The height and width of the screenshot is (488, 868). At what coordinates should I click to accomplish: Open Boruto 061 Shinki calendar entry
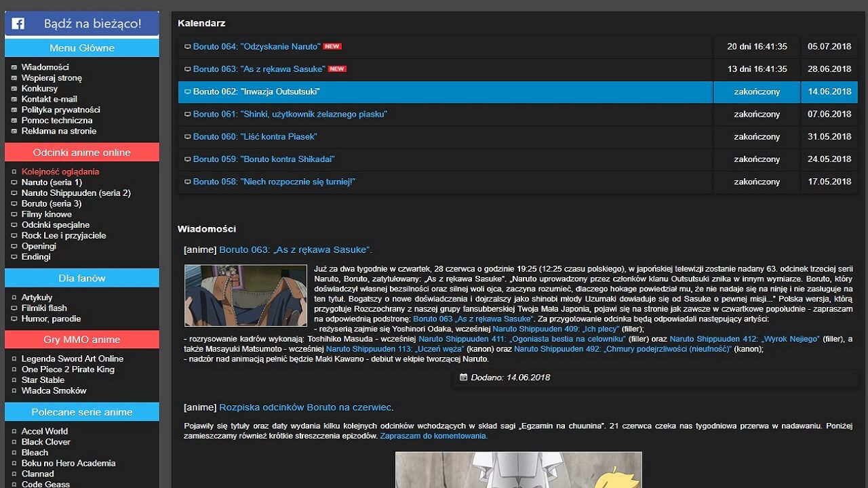tap(290, 114)
